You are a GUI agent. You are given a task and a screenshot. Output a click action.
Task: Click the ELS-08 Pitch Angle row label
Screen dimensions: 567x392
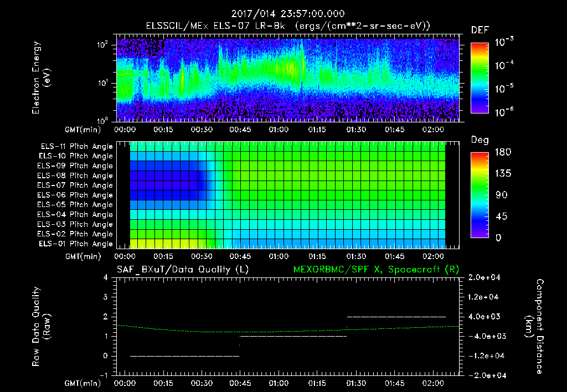point(75,176)
